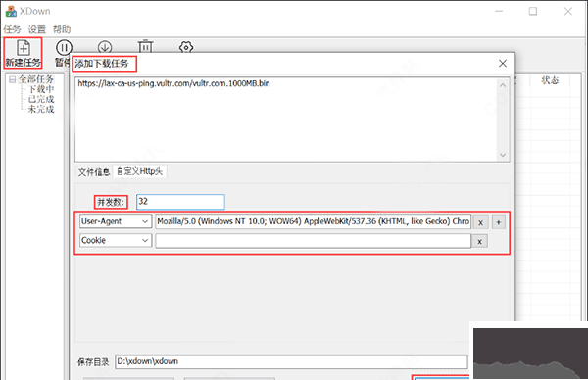Switch to the Custom Http Header (自定义Http头) tab

[139, 171]
